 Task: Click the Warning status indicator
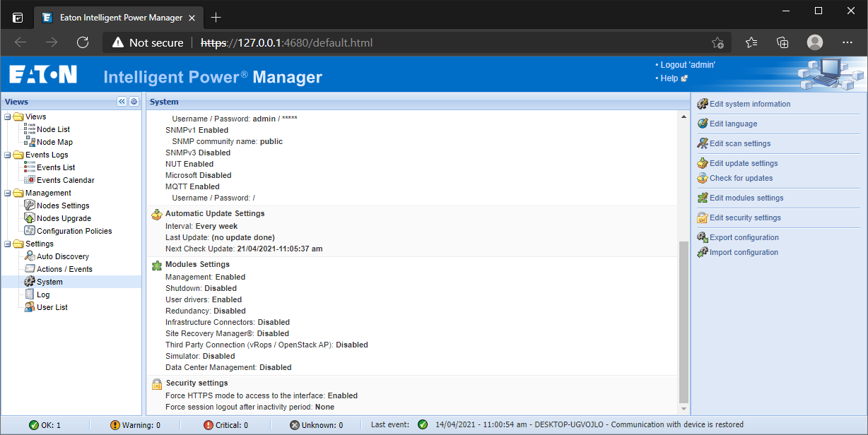135,425
